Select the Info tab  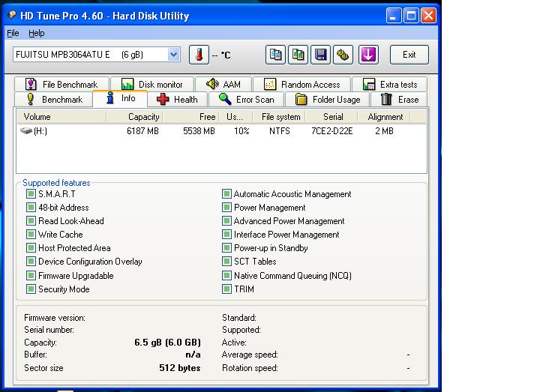point(120,99)
